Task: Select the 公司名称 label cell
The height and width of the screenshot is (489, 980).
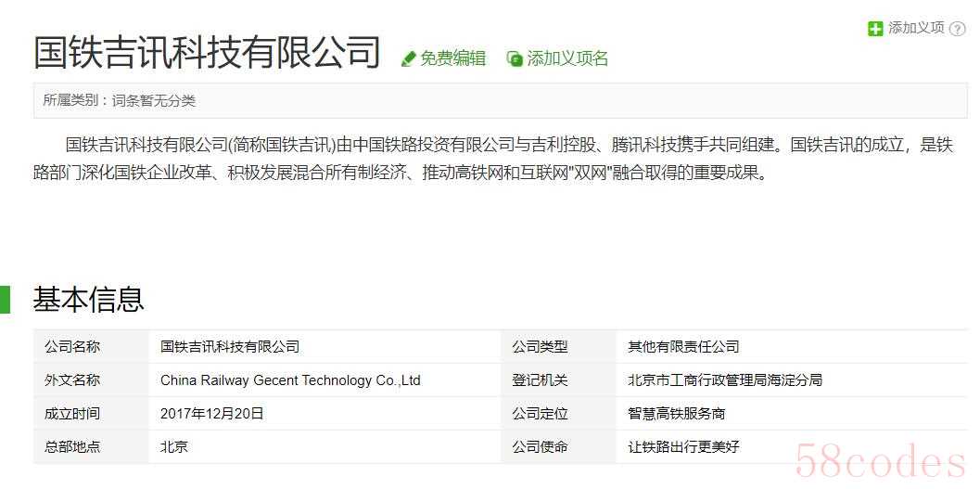Action: [91, 346]
